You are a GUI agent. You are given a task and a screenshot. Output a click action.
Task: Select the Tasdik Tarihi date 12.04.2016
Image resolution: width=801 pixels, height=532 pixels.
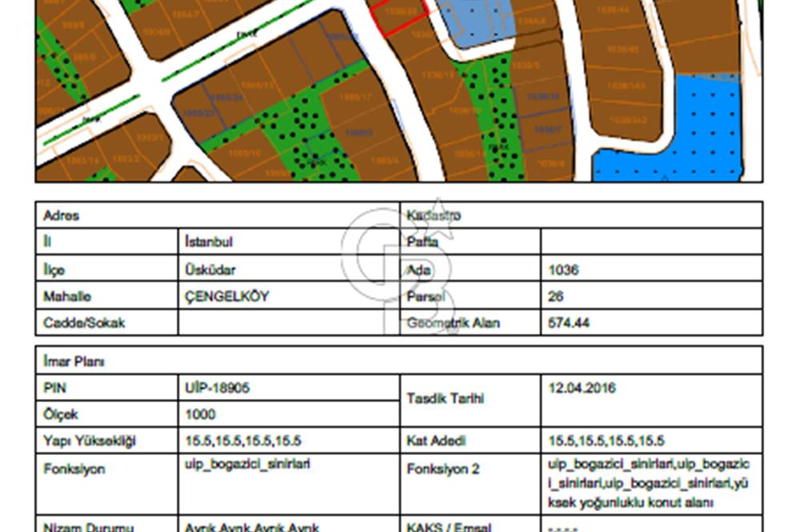tap(582, 388)
